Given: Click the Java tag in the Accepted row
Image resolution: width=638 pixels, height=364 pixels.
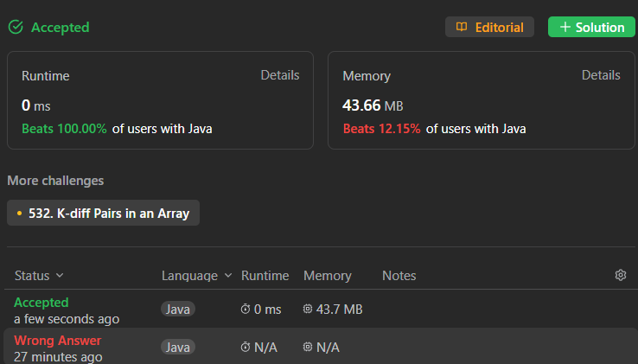Looking at the screenshot, I should [x=178, y=310].
